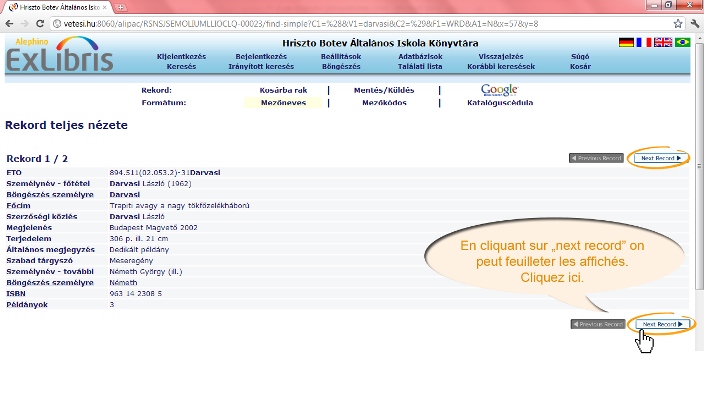Select Mezőneves format
704x396 pixels.
[283, 103]
